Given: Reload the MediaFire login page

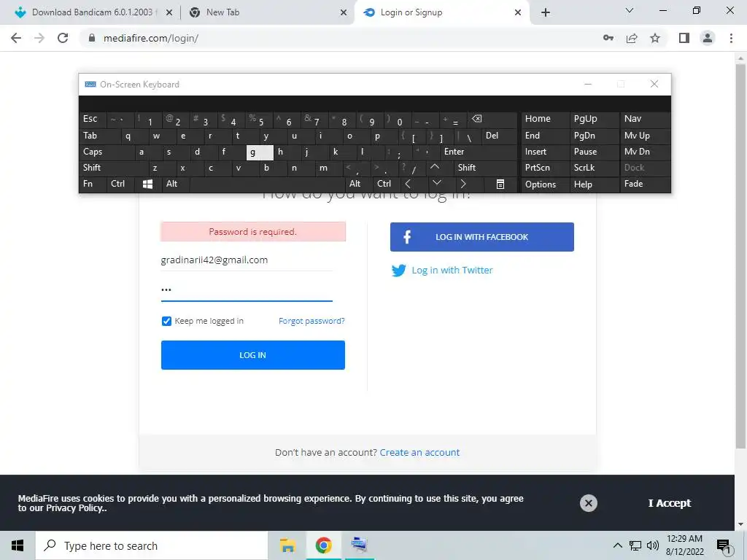Looking at the screenshot, I should click(x=63, y=38).
